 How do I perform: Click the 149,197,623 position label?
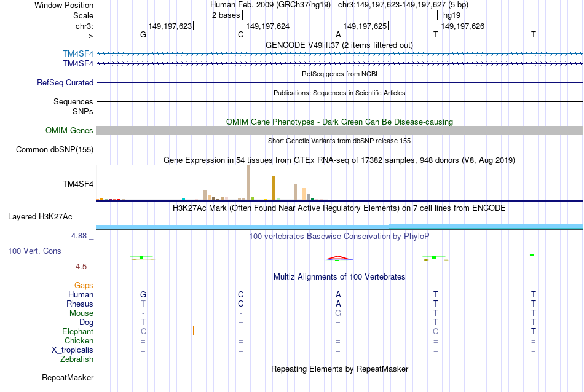[x=170, y=26]
